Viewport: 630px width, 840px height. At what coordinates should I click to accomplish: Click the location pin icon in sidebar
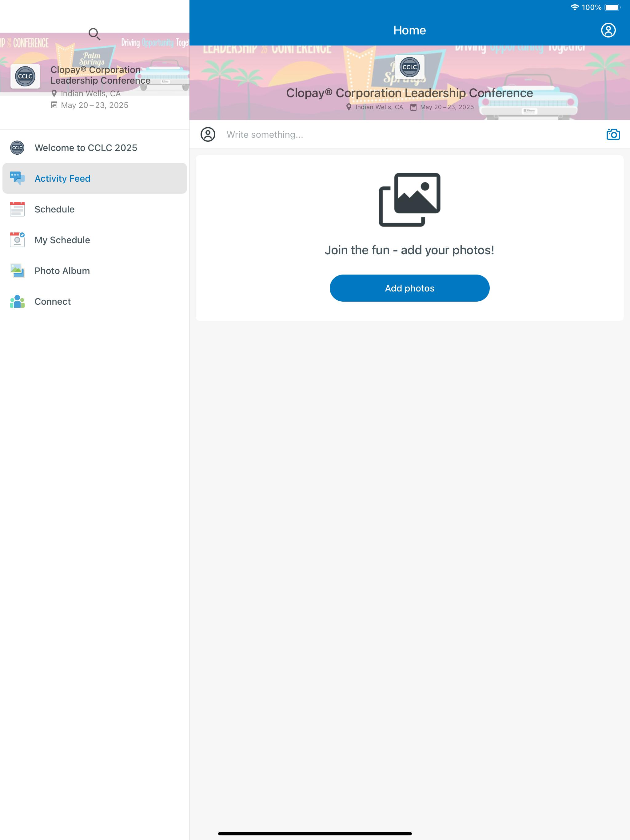(x=54, y=93)
